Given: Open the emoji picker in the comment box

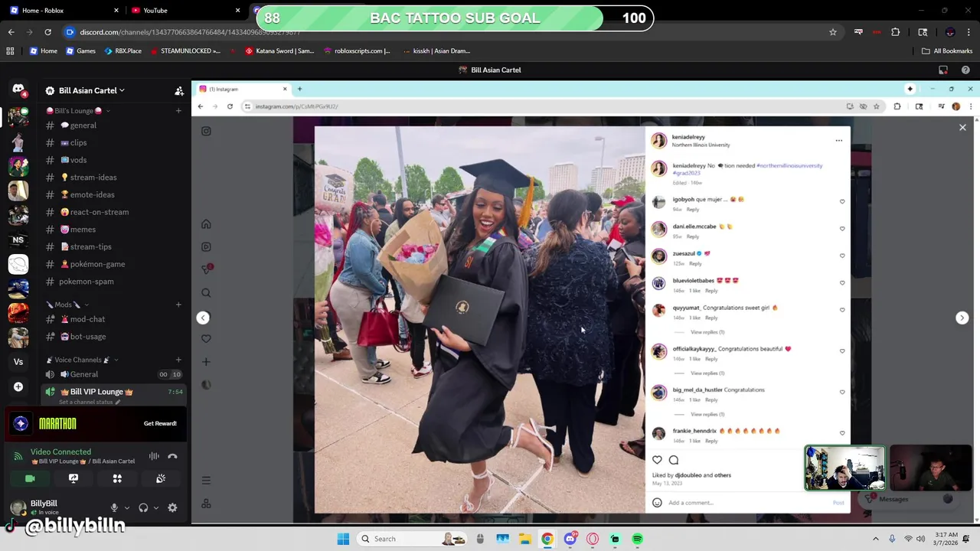Looking at the screenshot, I should tap(657, 503).
